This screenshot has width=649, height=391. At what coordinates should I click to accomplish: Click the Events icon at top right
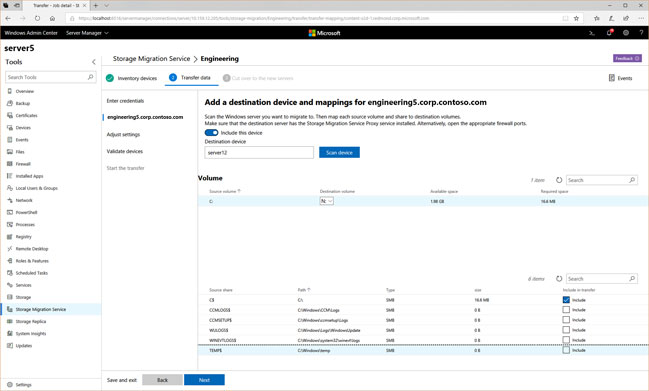coord(620,78)
